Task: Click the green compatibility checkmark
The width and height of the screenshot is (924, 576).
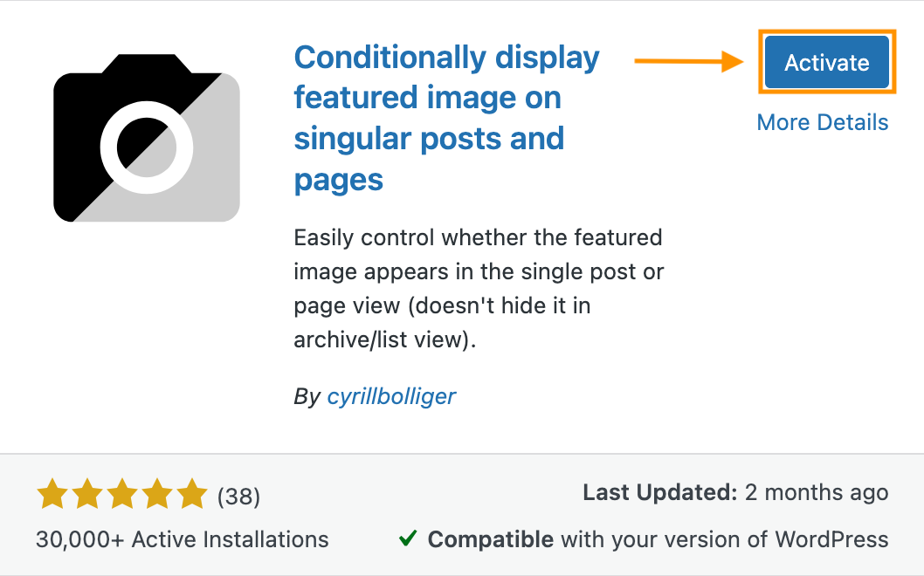Action: click(407, 539)
